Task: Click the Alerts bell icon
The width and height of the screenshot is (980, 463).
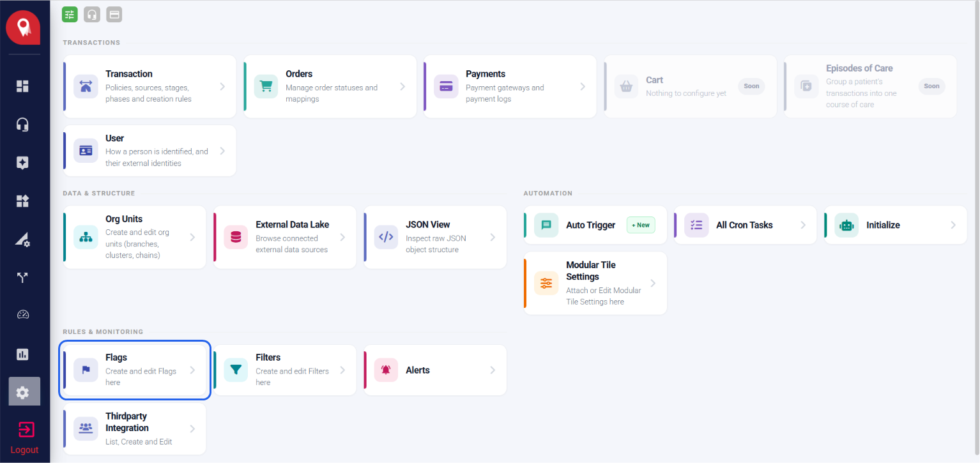Action: coord(386,370)
